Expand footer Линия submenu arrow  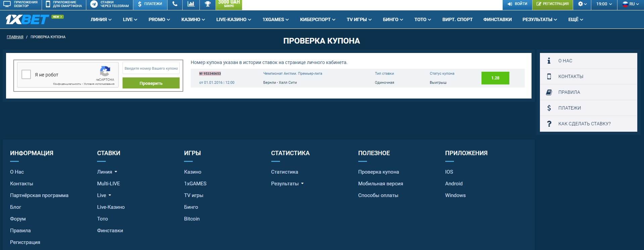coord(116,172)
